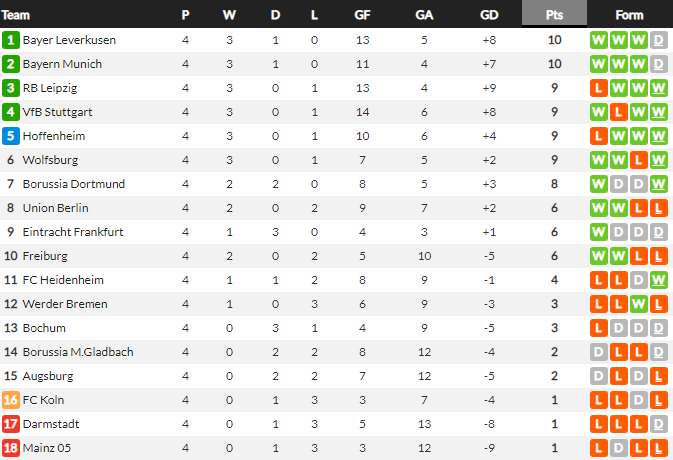This screenshot has height=460, width=673.
Task: Click RB Leipzig's loss form badge
Action: (x=599, y=88)
